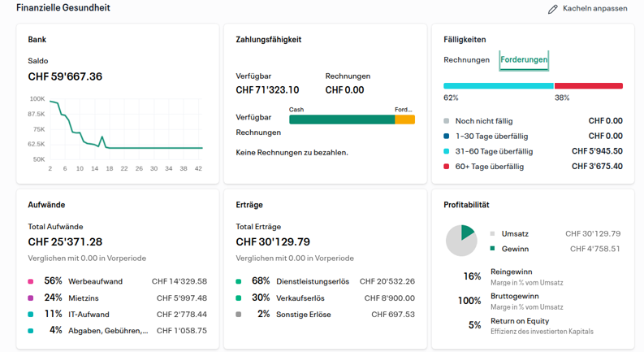Select the Forderungen tab

tap(524, 60)
